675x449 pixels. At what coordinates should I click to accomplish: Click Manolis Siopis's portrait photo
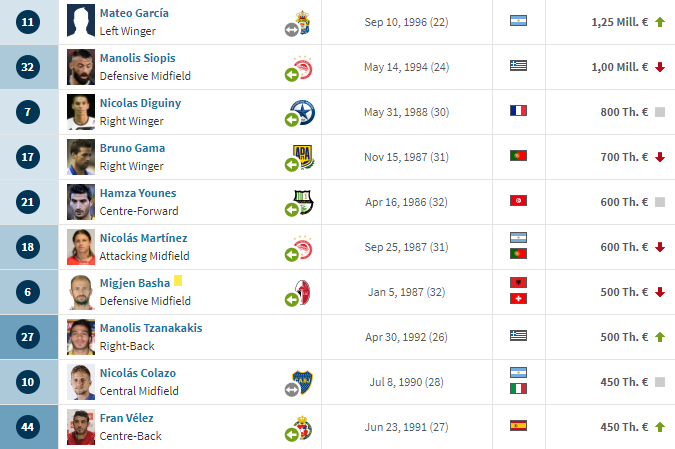81,67
